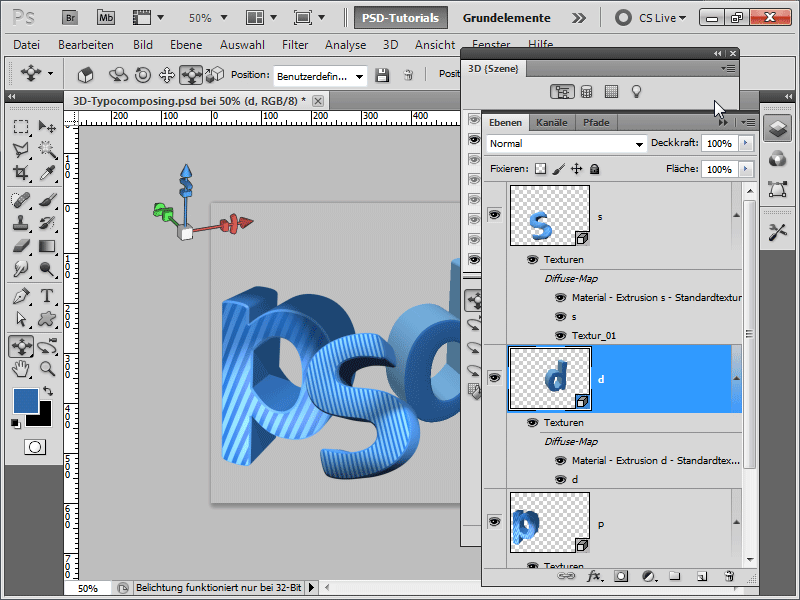Launch Mini Bridge from the application bar
Image resolution: width=800 pixels, height=600 pixels.
(x=106, y=18)
